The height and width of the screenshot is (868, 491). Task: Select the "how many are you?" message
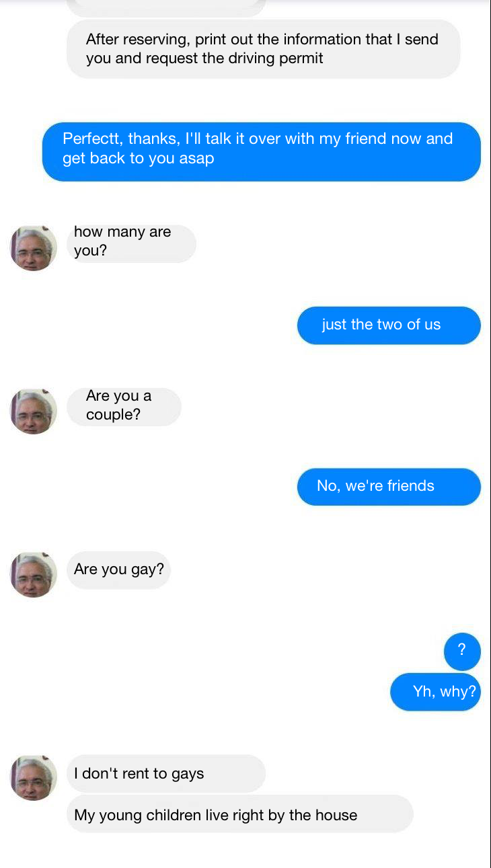131,243
